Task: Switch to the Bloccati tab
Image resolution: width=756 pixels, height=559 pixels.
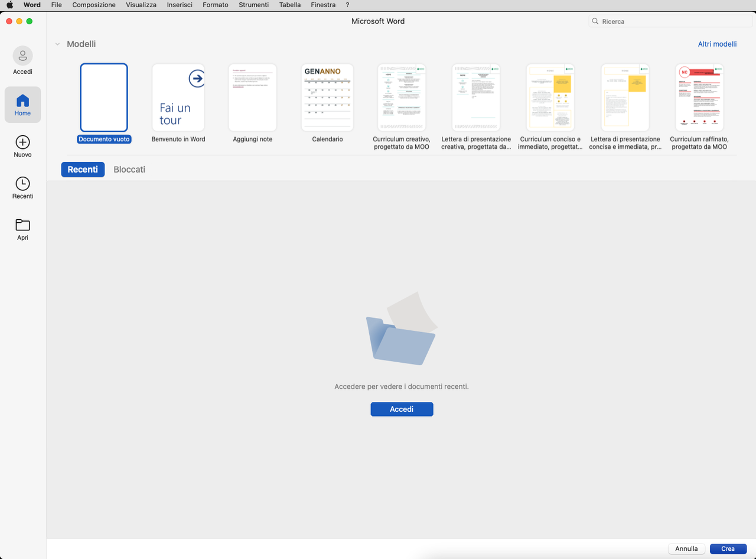Action: [x=129, y=170]
